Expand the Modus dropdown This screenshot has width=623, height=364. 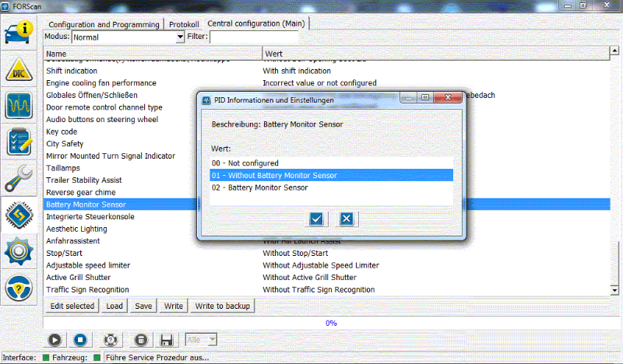click(x=180, y=37)
